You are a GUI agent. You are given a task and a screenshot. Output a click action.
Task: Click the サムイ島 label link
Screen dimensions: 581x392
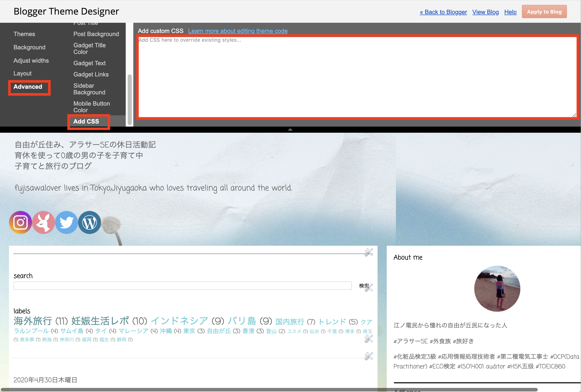click(72, 331)
